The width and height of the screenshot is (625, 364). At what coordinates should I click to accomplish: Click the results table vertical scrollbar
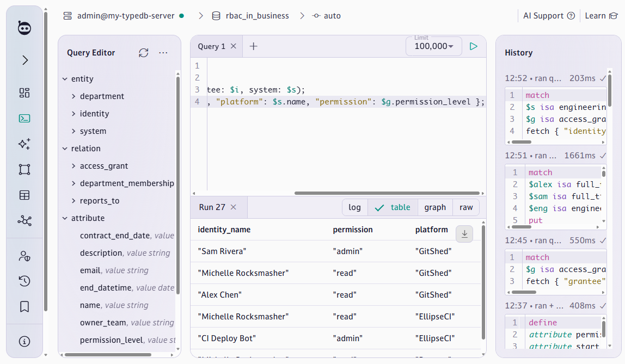(x=483, y=282)
